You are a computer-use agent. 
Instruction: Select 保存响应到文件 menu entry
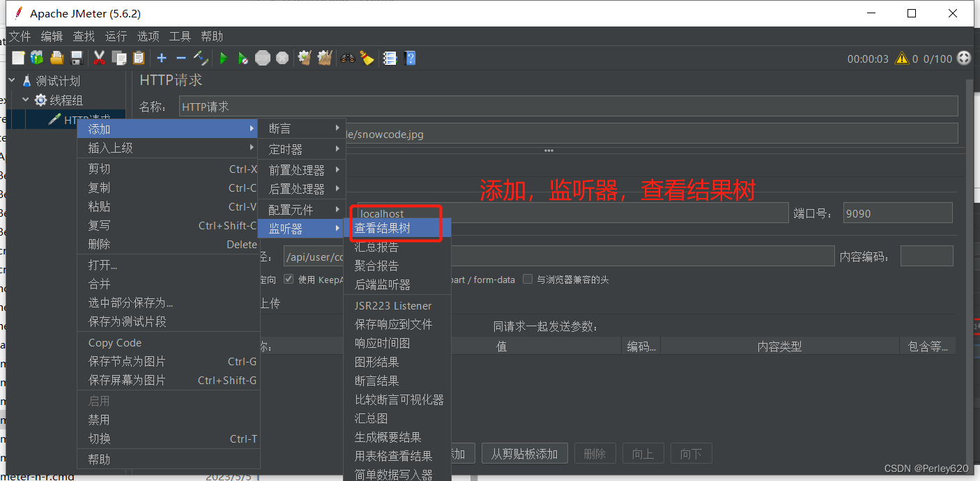coord(397,324)
